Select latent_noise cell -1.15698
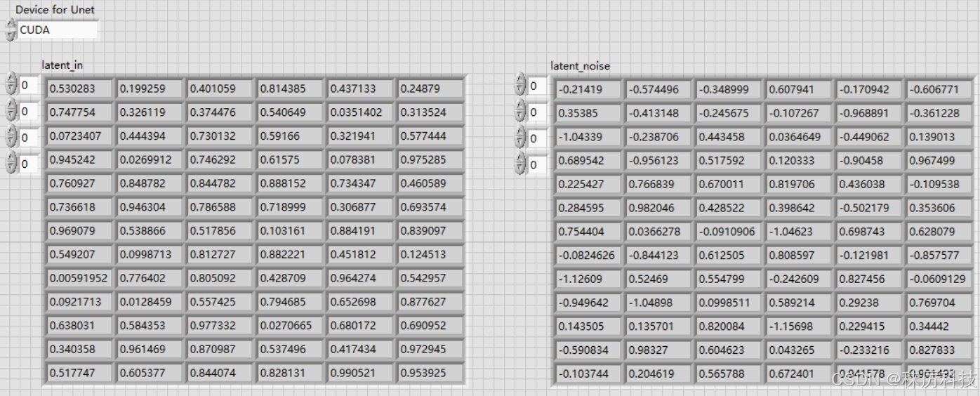Screen dimensions: 980x396 799,326
